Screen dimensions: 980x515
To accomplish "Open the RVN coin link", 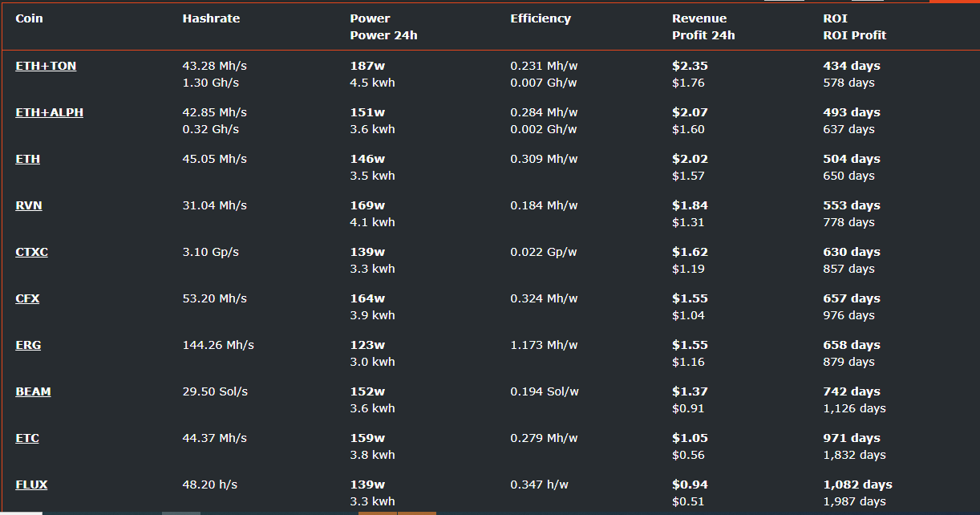I will click(x=29, y=205).
